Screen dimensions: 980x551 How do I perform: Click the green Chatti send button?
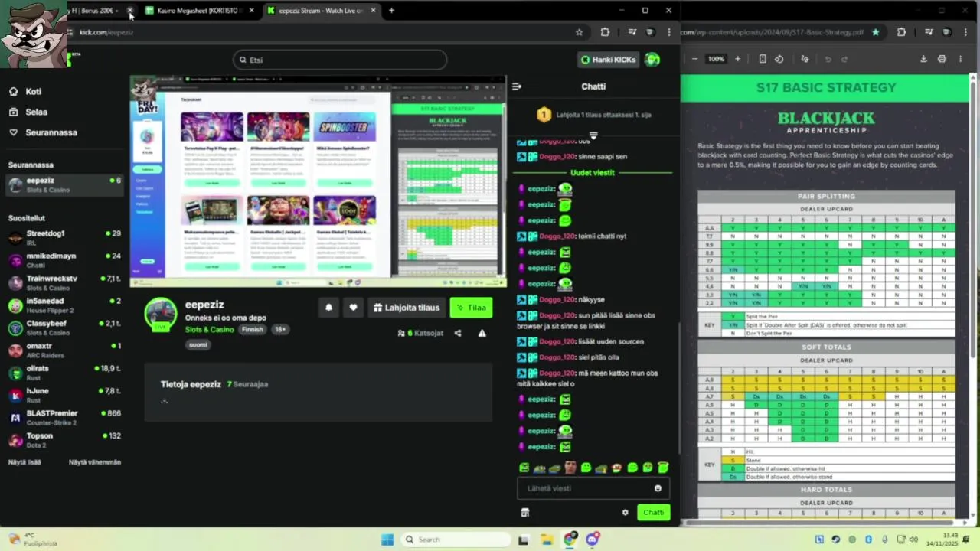(x=654, y=513)
